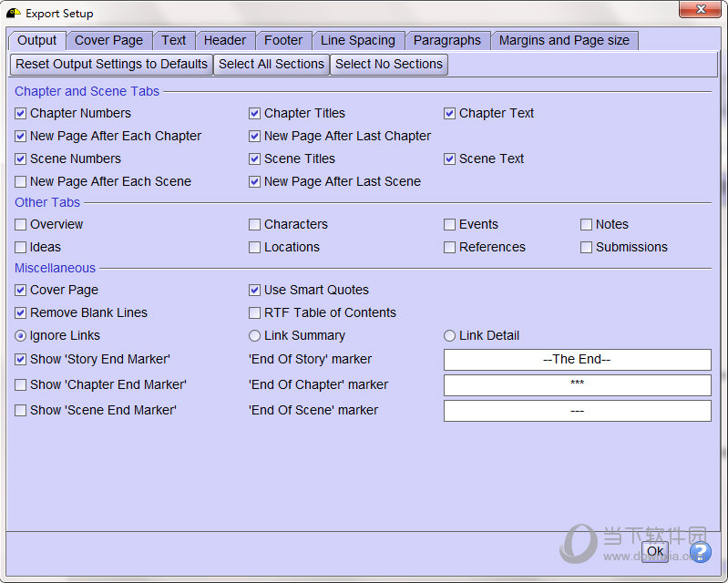Check the Events checkbox

(x=449, y=225)
